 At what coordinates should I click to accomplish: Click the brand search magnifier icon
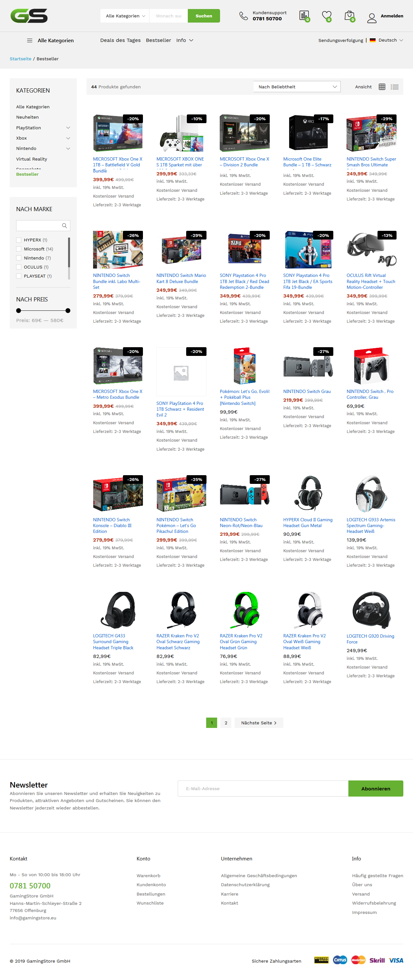click(64, 226)
